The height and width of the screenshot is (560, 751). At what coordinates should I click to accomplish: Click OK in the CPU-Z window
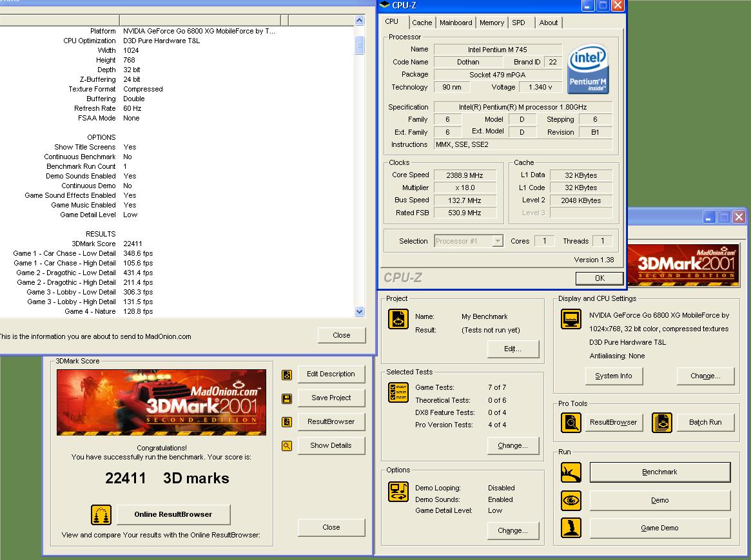click(600, 278)
